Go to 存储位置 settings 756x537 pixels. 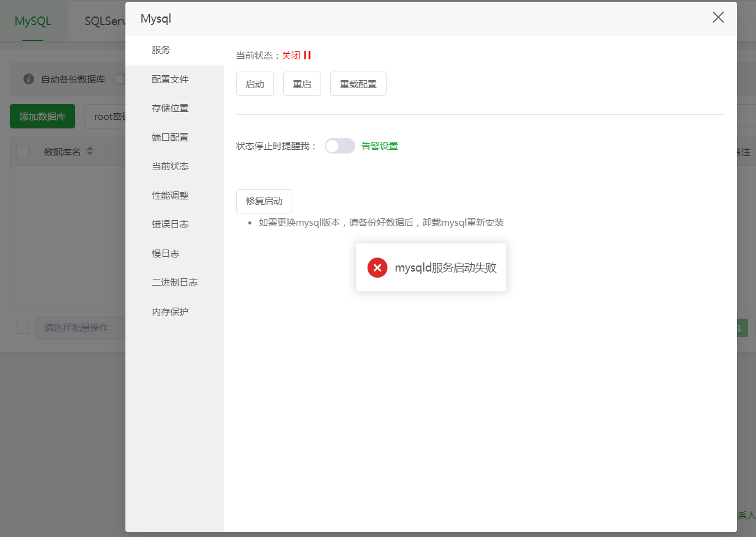(174, 108)
